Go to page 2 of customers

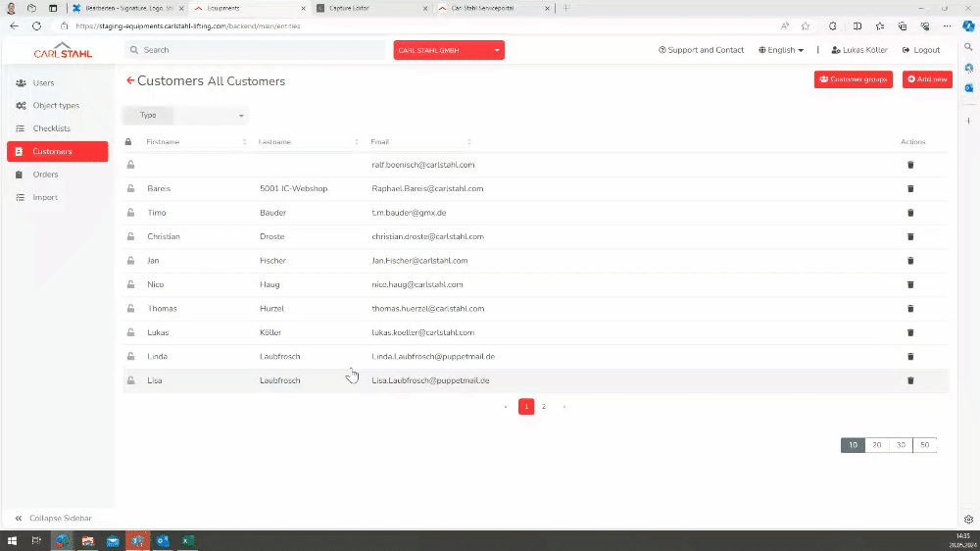[544, 406]
